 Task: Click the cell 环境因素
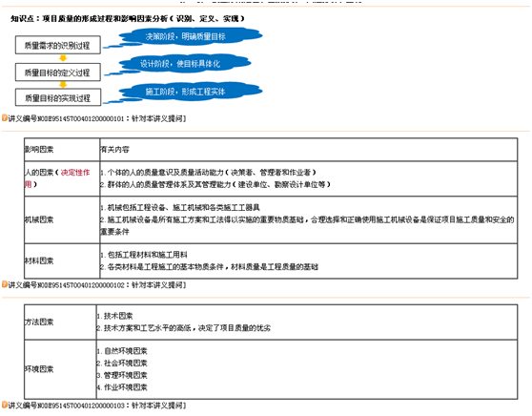(x=60, y=369)
